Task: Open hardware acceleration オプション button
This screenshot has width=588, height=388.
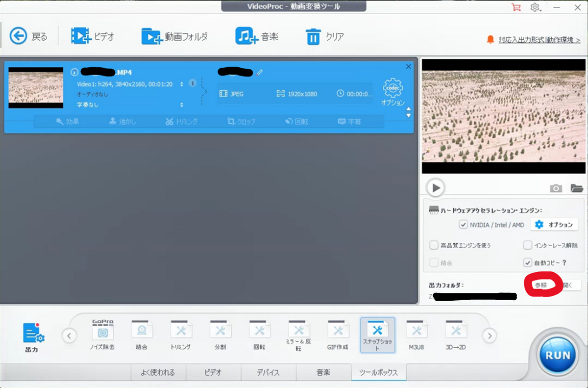Action: click(554, 225)
